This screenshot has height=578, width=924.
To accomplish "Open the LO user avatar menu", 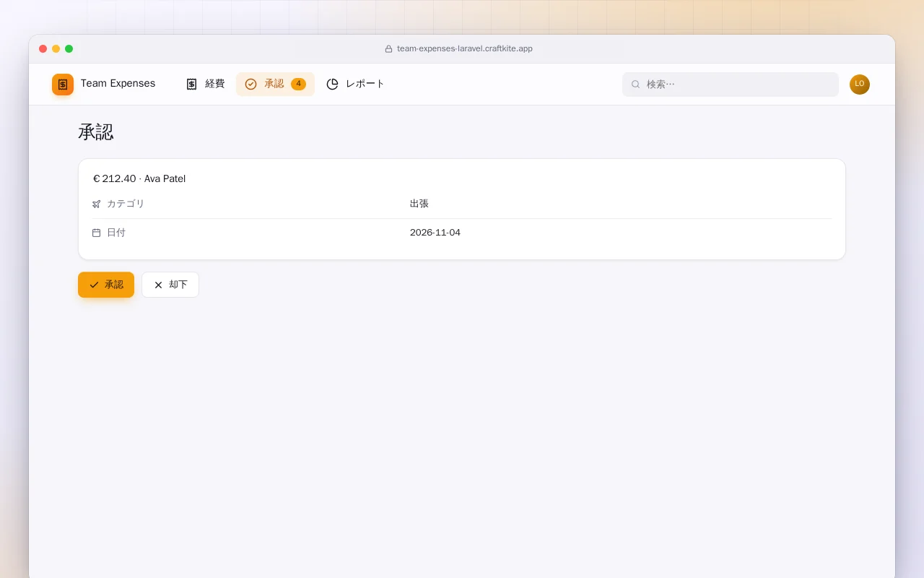I will coord(860,85).
